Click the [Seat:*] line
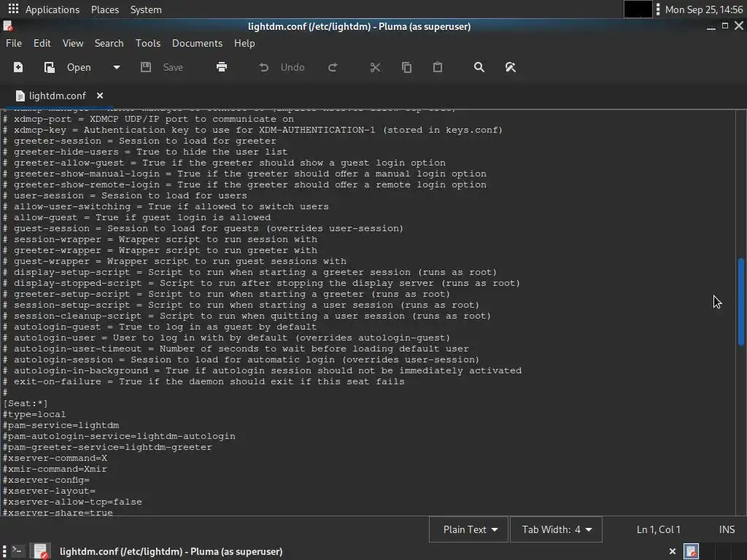 [26, 403]
